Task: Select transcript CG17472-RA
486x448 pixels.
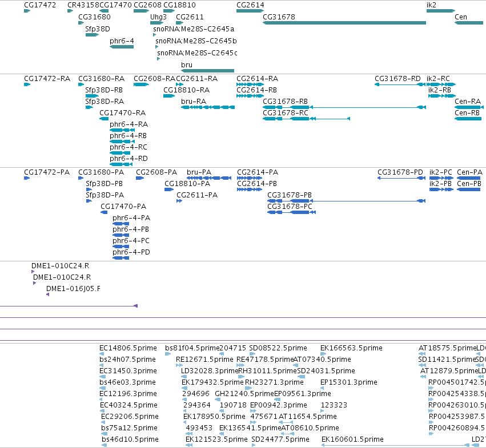Action: (x=47, y=79)
